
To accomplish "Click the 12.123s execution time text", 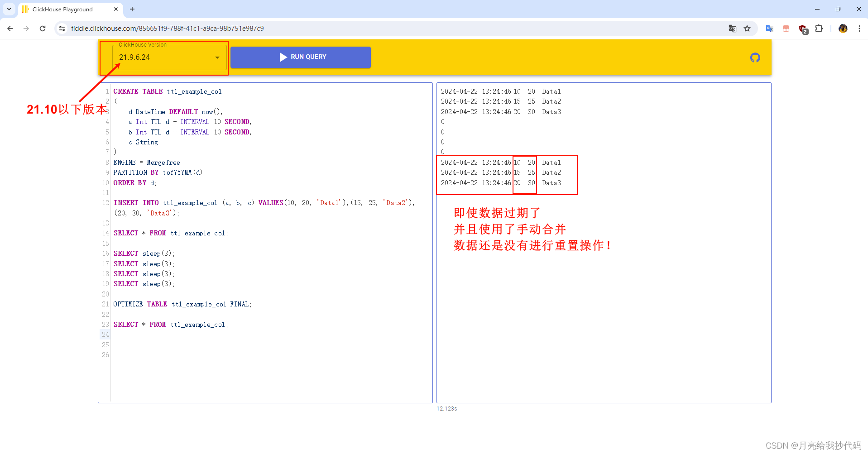I will click(447, 409).
